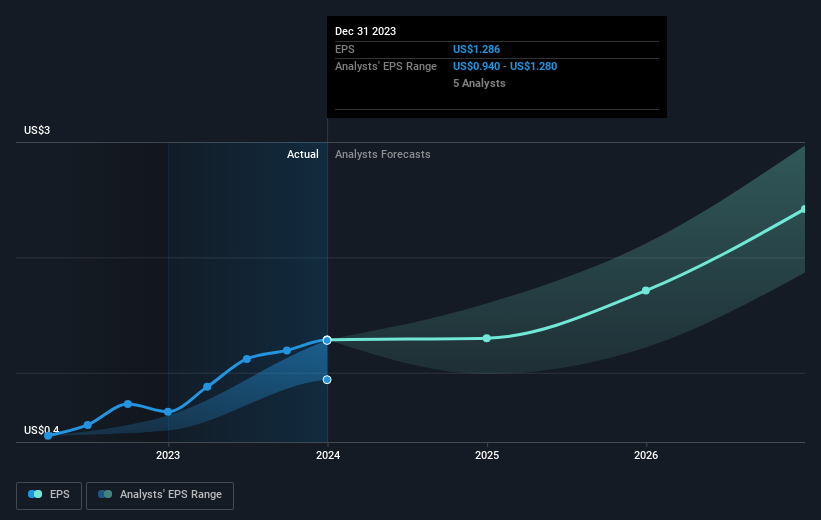Click the 5 Analysts text in tooltip

click(x=479, y=83)
